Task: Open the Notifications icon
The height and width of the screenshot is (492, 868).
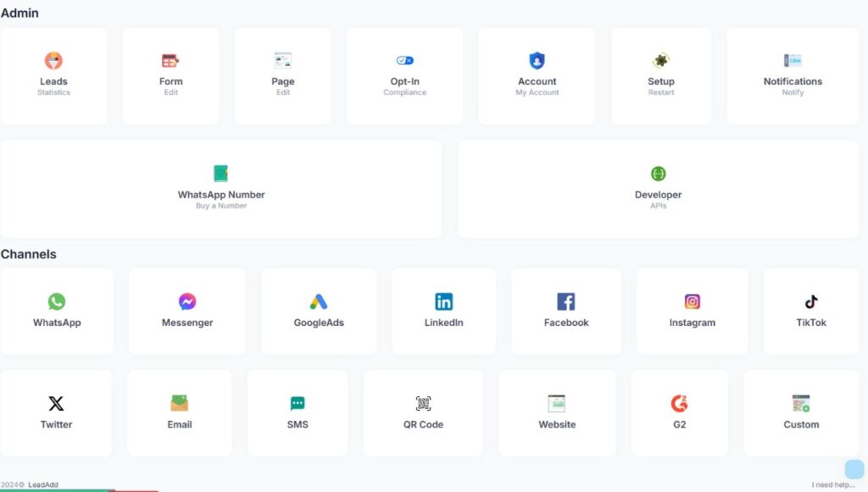Action: pyautogui.click(x=793, y=61)
